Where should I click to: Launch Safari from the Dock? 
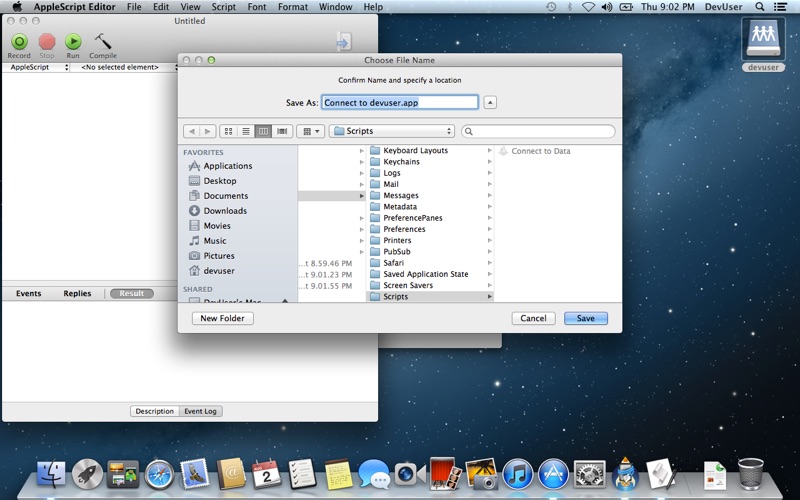159,474
